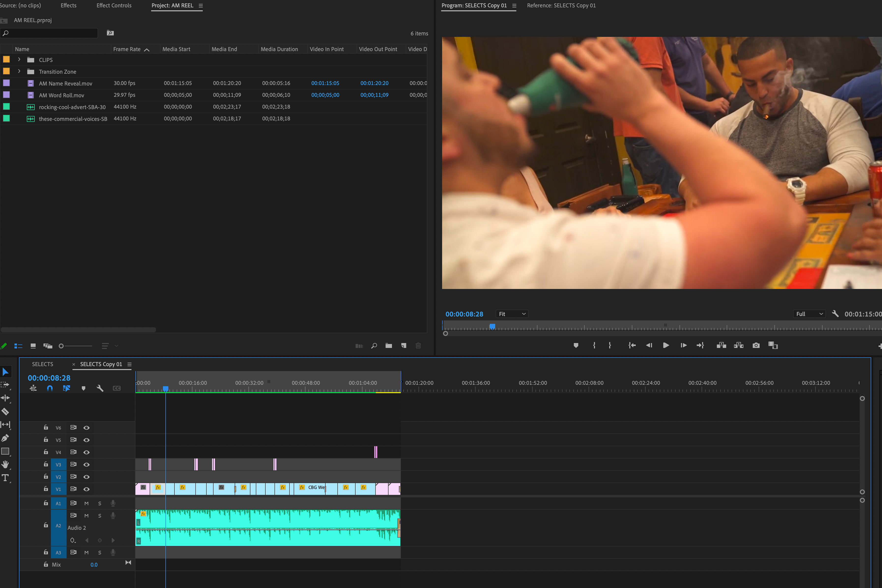Mute the A1 audio track
Screen dimensions: 882x588
point(86,503)
